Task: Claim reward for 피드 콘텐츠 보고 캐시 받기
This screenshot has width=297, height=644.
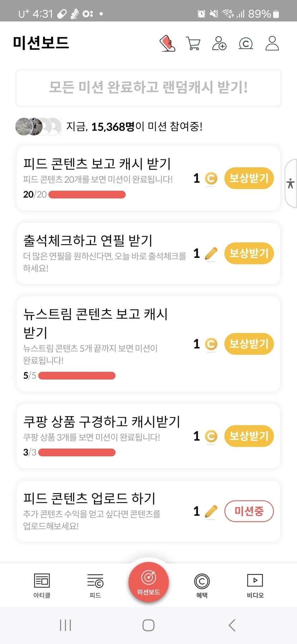Action: 249,178
